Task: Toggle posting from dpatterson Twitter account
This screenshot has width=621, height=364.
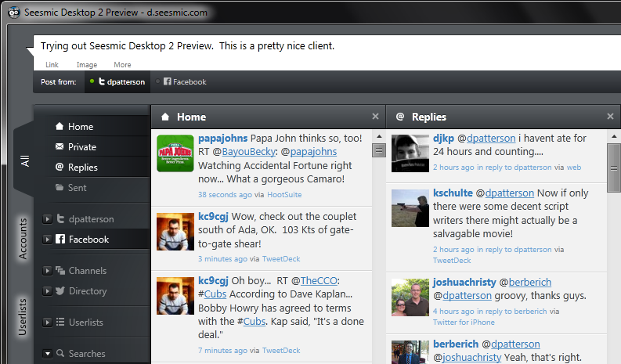Action: (117, 82)
